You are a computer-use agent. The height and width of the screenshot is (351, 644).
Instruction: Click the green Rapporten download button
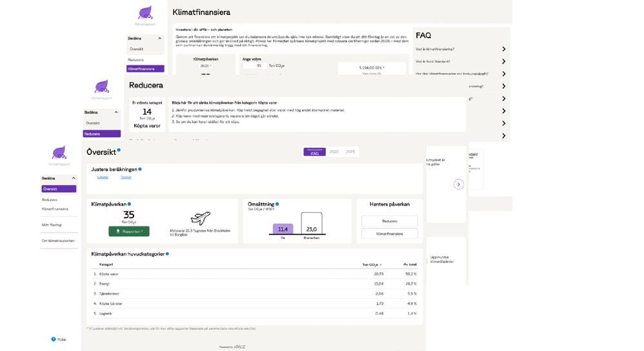(128, 231)
